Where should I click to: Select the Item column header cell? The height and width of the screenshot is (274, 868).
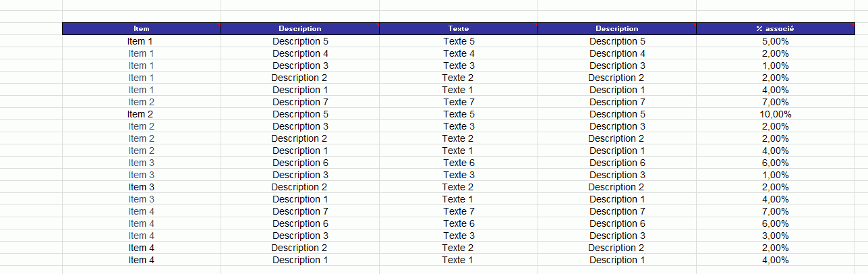point(141,29)
